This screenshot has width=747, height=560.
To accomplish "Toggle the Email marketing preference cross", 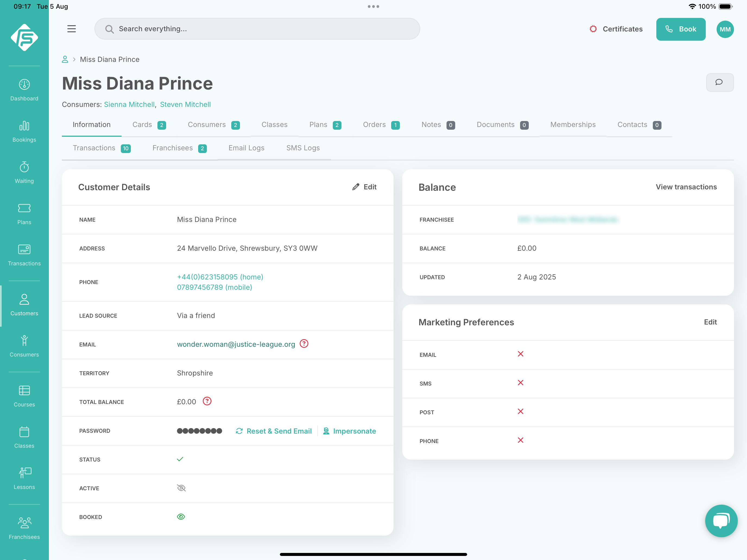I will click(x=520, y=354).
